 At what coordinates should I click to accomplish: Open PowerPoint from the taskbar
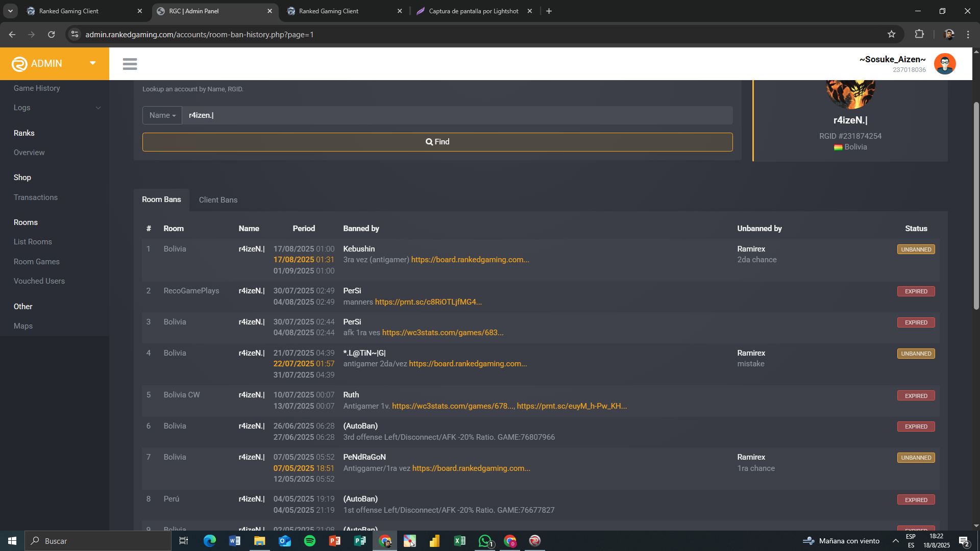tap(335, 541)
